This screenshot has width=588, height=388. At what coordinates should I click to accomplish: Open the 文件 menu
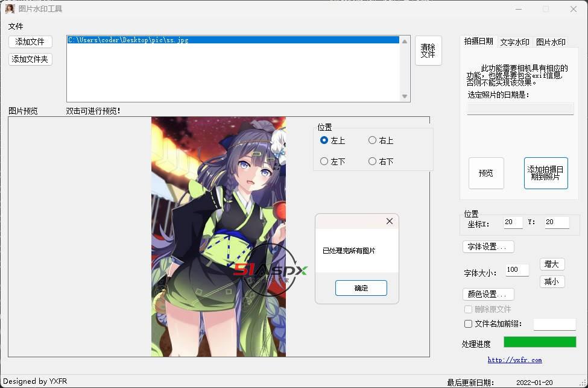click(16, 27)
